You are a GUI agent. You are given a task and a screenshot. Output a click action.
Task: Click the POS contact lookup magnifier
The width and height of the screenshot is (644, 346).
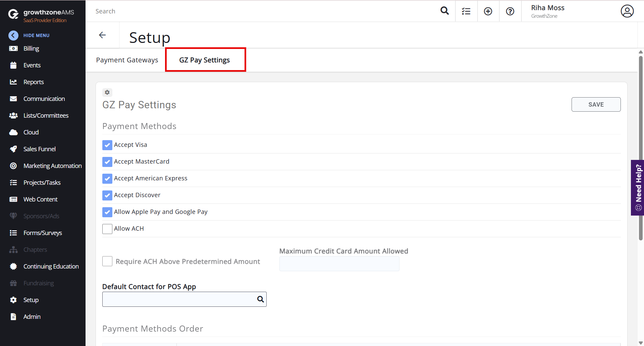pyautogui.click(x=261, y=299)
